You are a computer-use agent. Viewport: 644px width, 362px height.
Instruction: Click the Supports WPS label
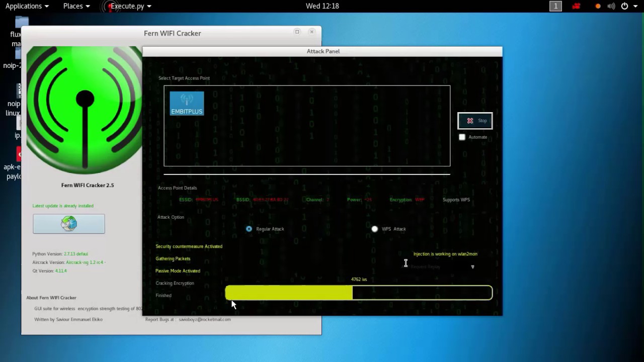coord(456,200)
